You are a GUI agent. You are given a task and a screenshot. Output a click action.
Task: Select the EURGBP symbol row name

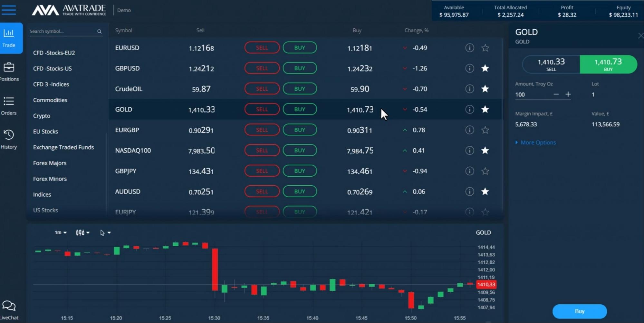pyautogui.click(x=127, y=130)
